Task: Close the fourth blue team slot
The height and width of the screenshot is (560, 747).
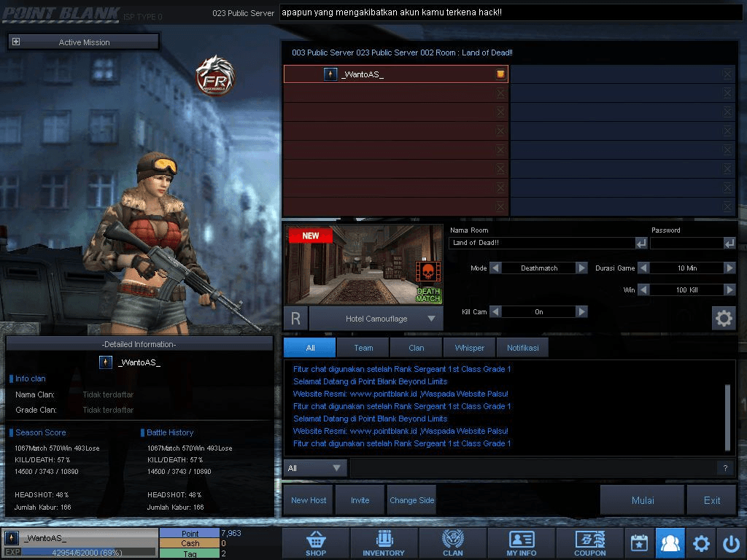Action: (x=727, y=131)
